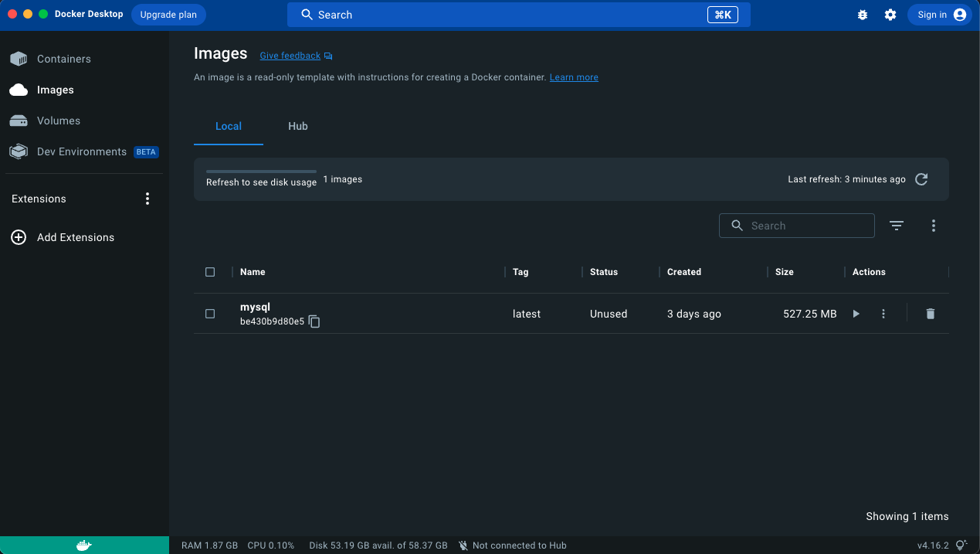Click the Images cloud icon in sidebar
The width and height of the screenshot is (980, 554).
tap(19, 90)
